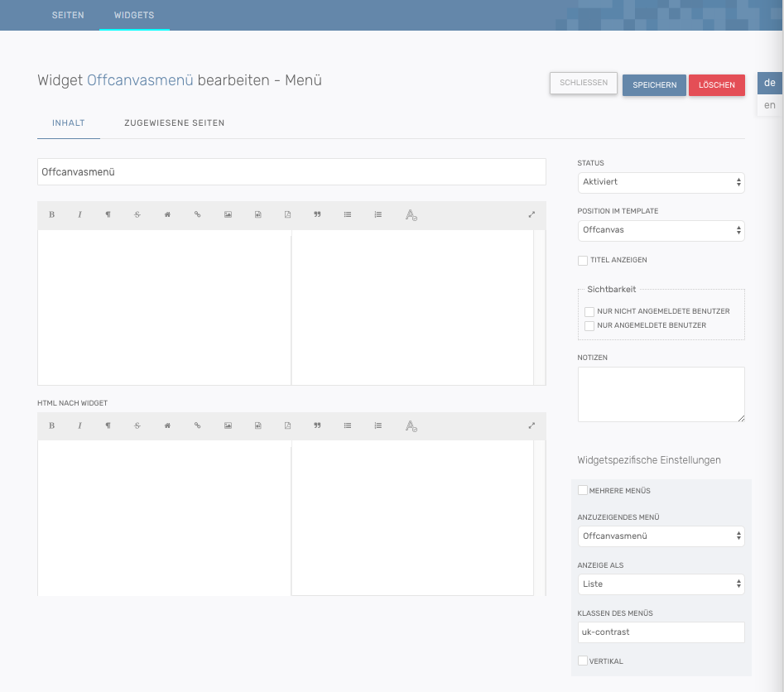Click strikethrough icon in the top editor toolbar
The image size is (784, 692).
coord(137,215)
